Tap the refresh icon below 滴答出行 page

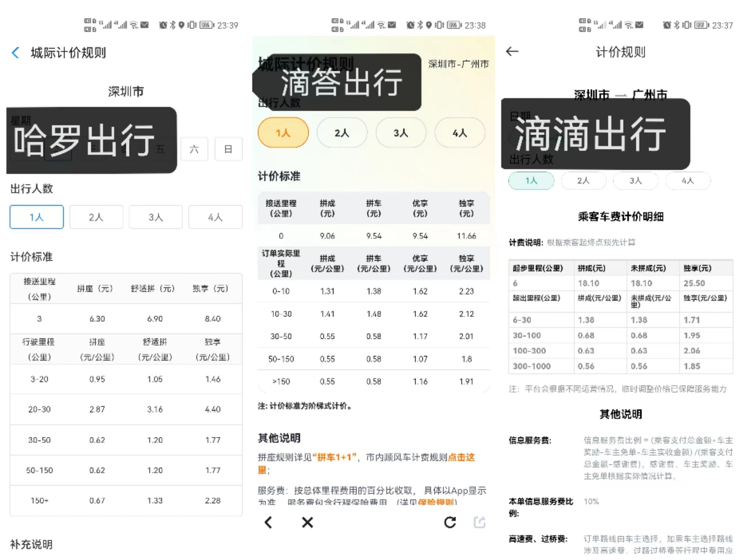450,523
